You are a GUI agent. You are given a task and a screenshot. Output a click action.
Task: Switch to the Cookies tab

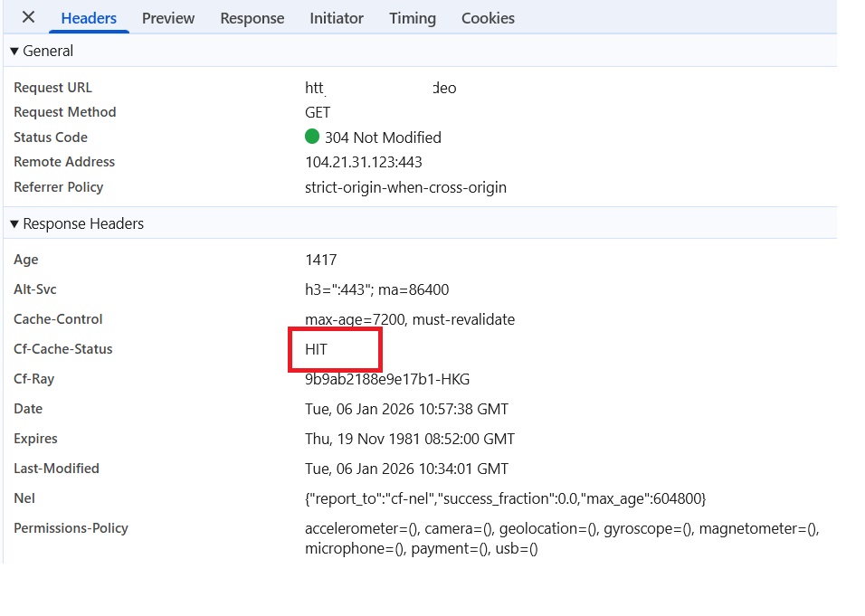[488, 18]
